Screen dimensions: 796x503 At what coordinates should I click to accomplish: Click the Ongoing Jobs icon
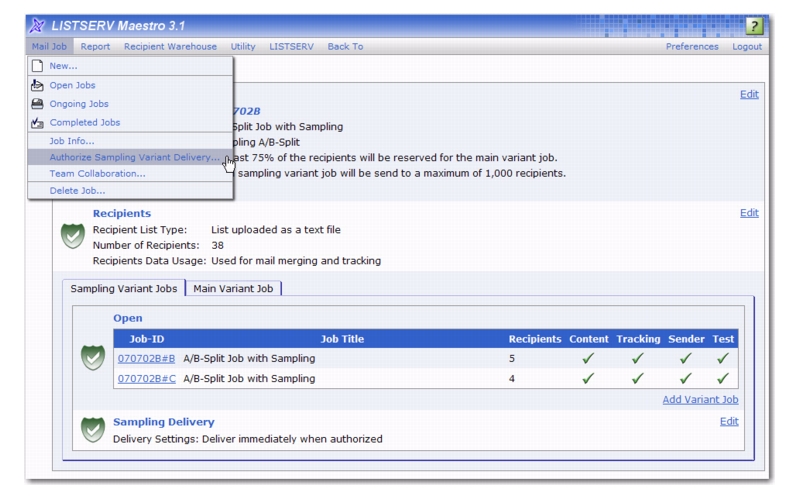(x=37, y=104)
